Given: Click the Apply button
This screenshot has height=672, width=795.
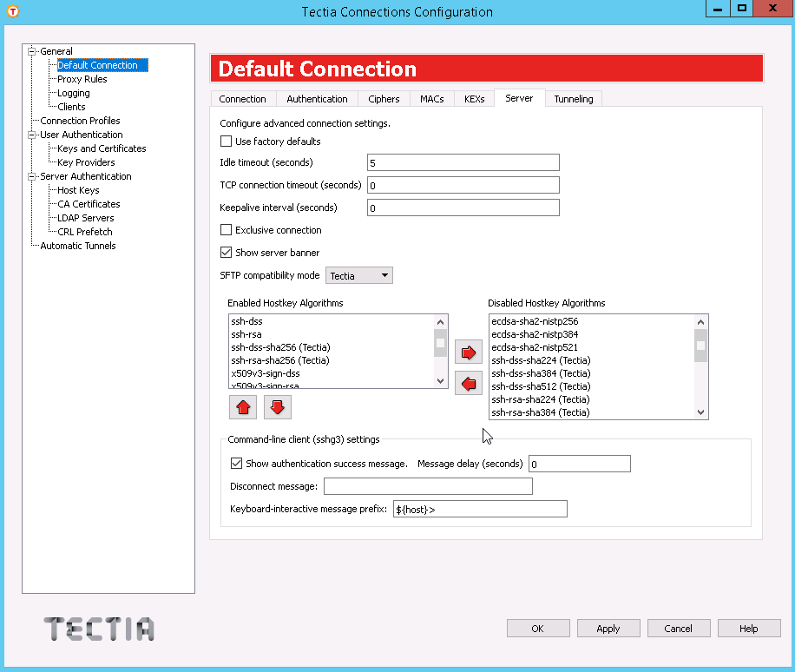Looking at the screenshot, I should pyautogui.click(x=608, y=628).
